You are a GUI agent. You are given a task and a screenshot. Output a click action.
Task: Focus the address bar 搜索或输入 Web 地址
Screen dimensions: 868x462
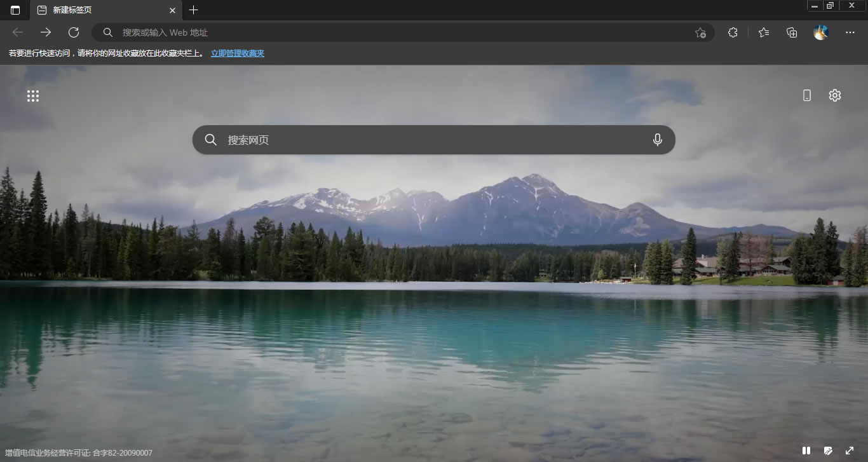(403, 32)
